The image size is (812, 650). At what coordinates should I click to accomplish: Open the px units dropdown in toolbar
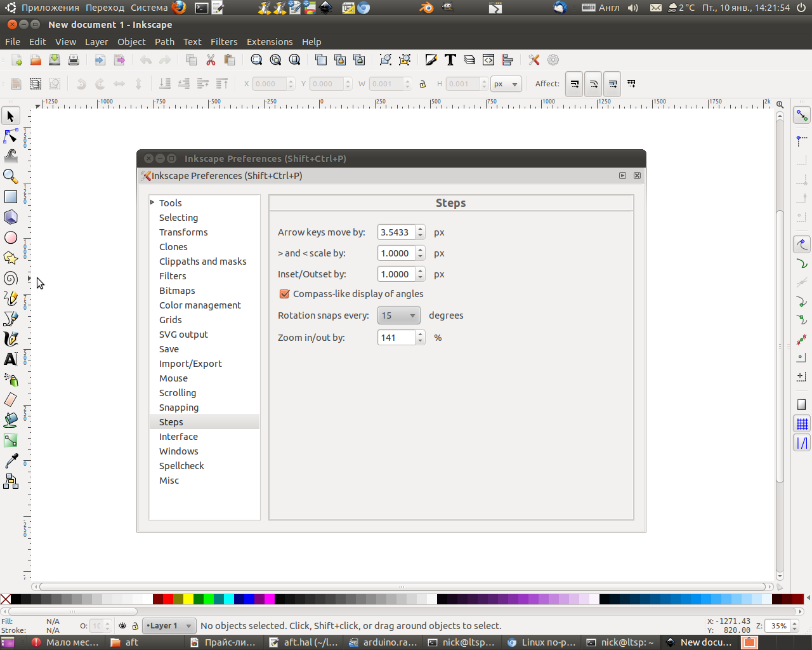[x=506, y=84]
